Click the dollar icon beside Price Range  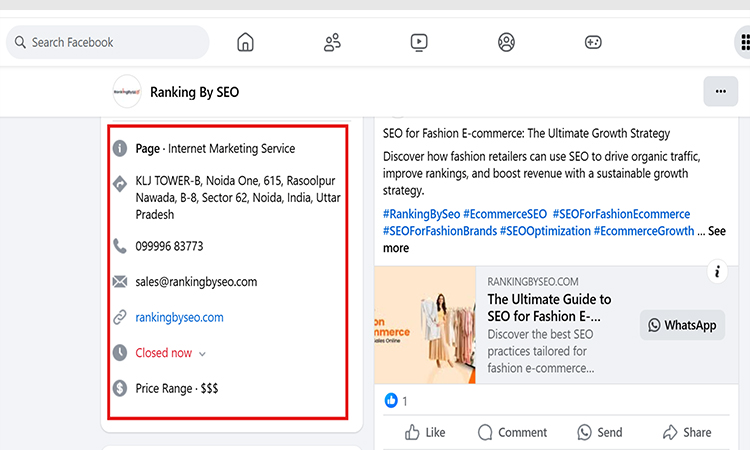120,388
